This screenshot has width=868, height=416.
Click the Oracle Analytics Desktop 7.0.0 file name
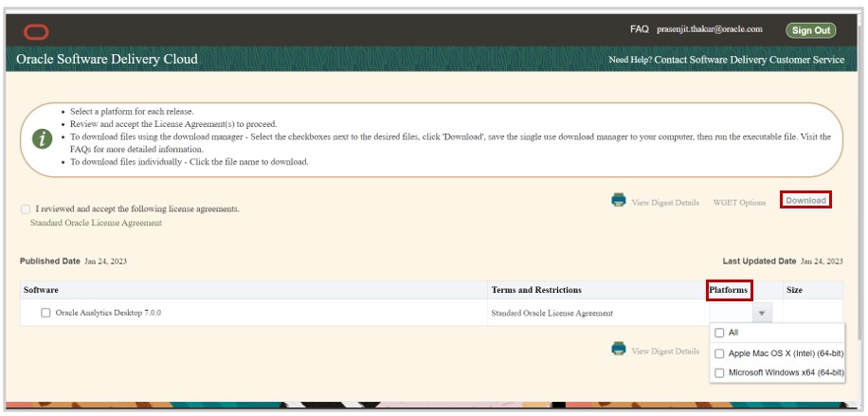(x=108, y=313)
